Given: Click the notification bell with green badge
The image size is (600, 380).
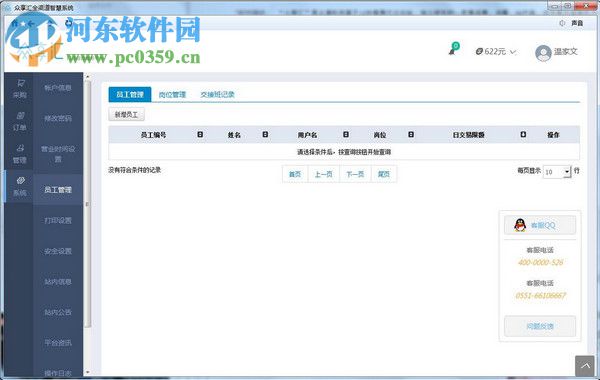Looking at the screenshot, I should (x=454, y=49).
